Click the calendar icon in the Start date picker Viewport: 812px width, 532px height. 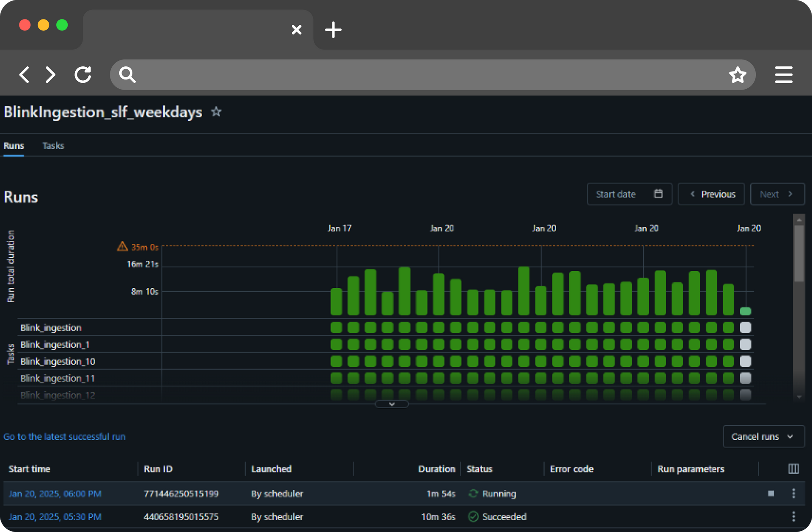(658, 194)
